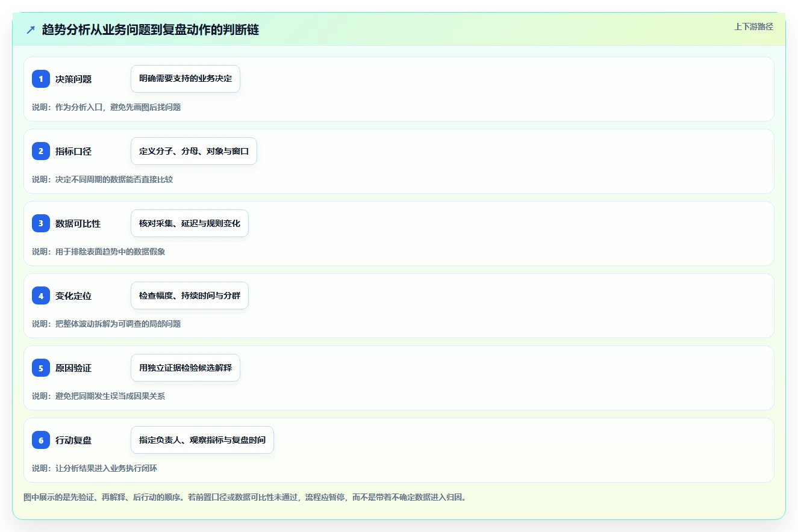Select the 原因验证 step label
Image resolution: width=798 pixels, height=532 pixels.
pos(73,368)
